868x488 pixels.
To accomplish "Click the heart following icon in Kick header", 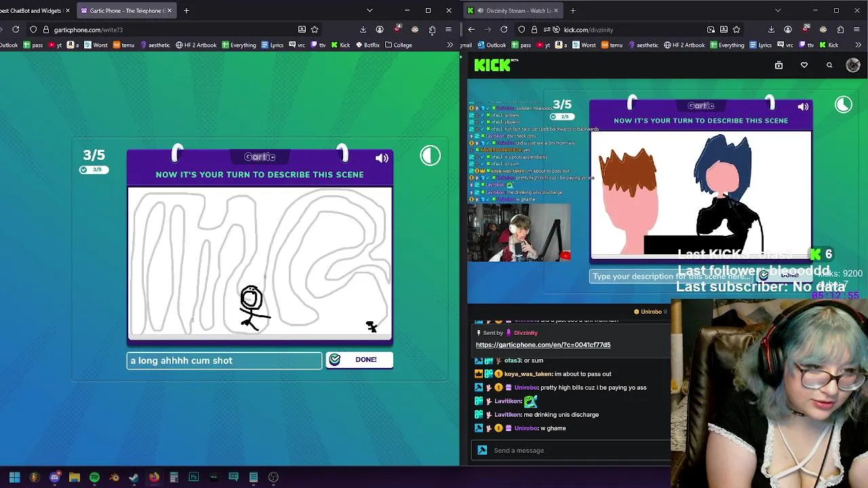I will [804, 65].
